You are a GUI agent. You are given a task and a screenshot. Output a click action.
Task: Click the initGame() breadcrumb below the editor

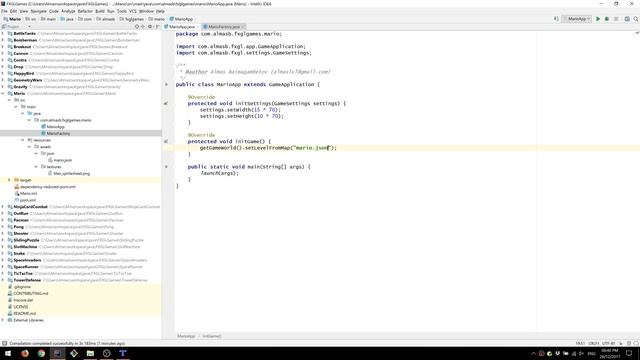pyautogui.click(x=212, y=336)
